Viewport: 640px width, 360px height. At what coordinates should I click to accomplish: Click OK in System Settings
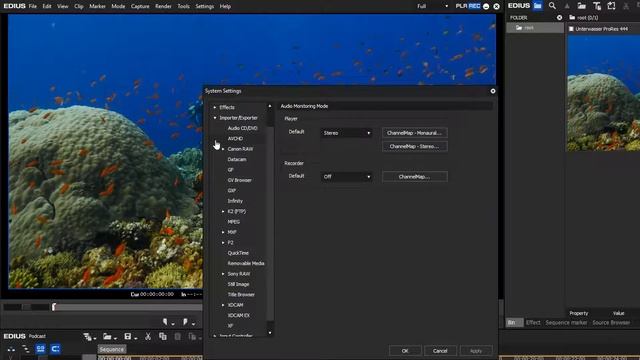[x=405, y=351]
